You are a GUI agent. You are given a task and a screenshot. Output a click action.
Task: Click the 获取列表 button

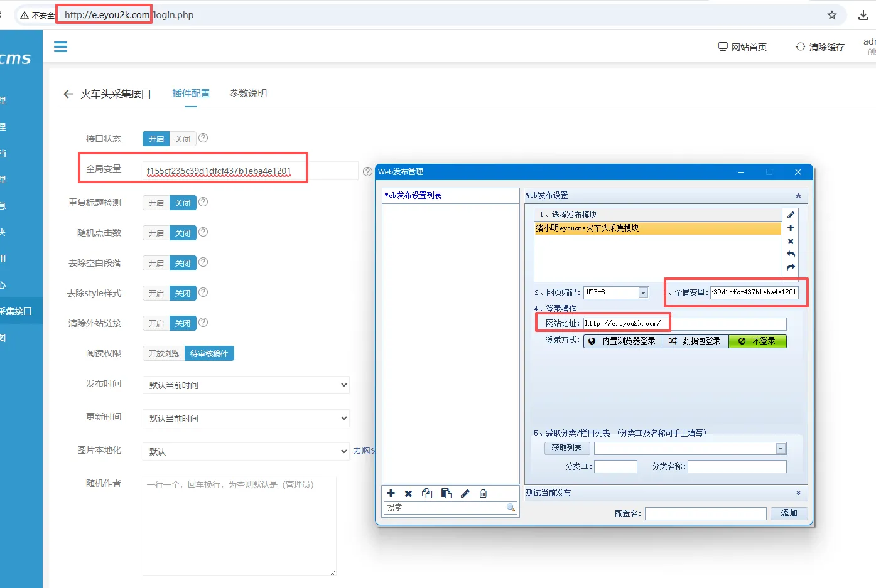pyautogui.click(x=566, y=448)
